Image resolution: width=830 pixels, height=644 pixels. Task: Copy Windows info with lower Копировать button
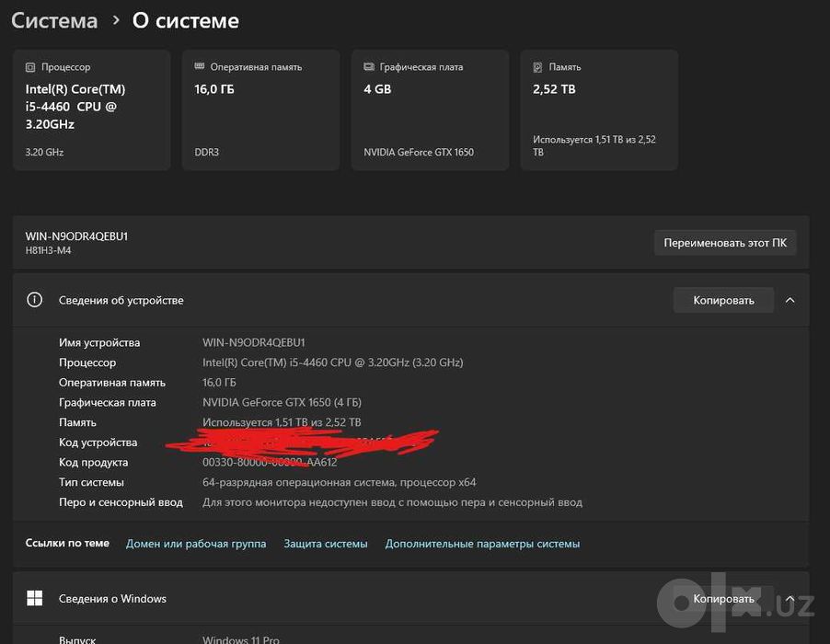click(723, 599)
